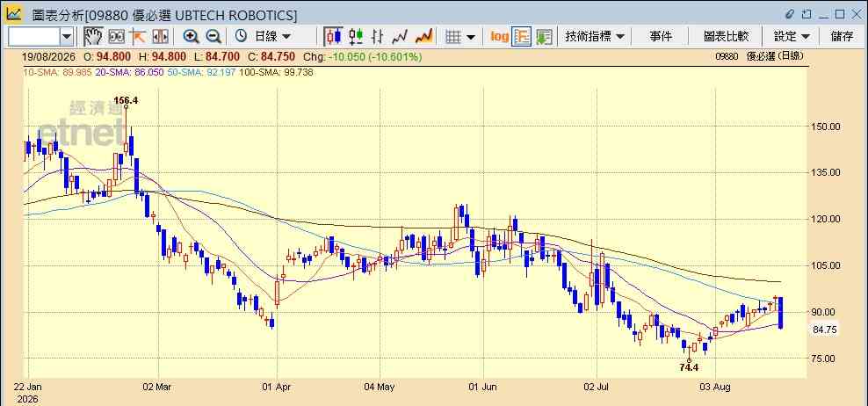Click the 03 Aug date axis label

point(716,388)
